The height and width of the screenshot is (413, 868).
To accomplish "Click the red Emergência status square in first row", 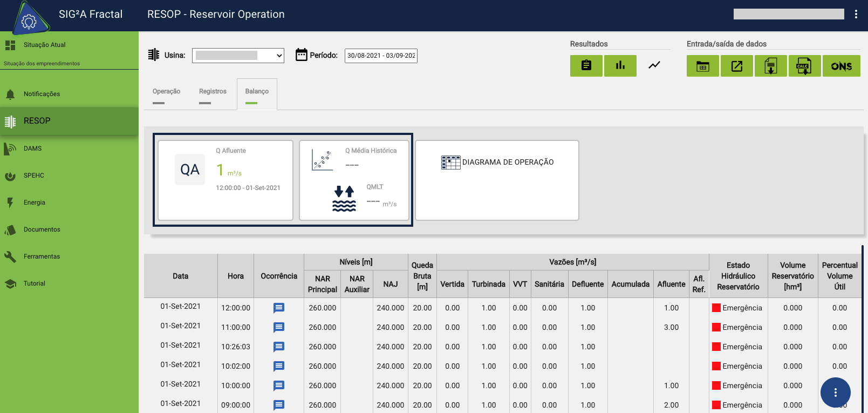I will pos(716,308).
